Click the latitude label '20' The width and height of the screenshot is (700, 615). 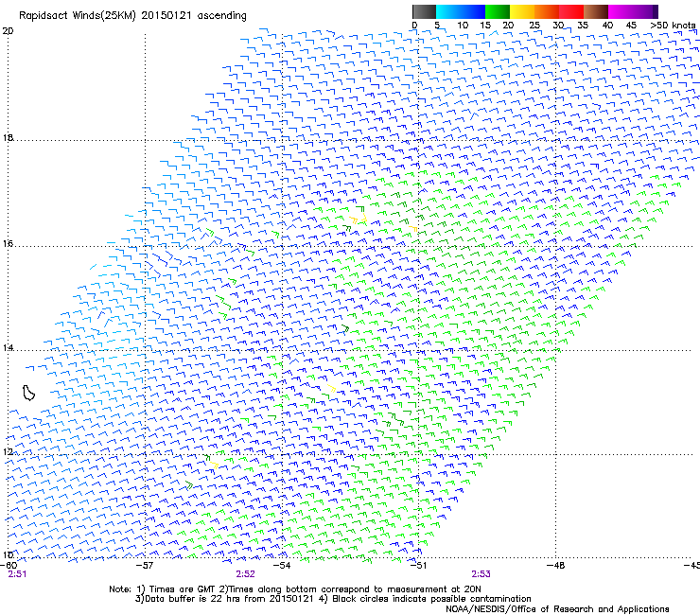tap(8, 31)
